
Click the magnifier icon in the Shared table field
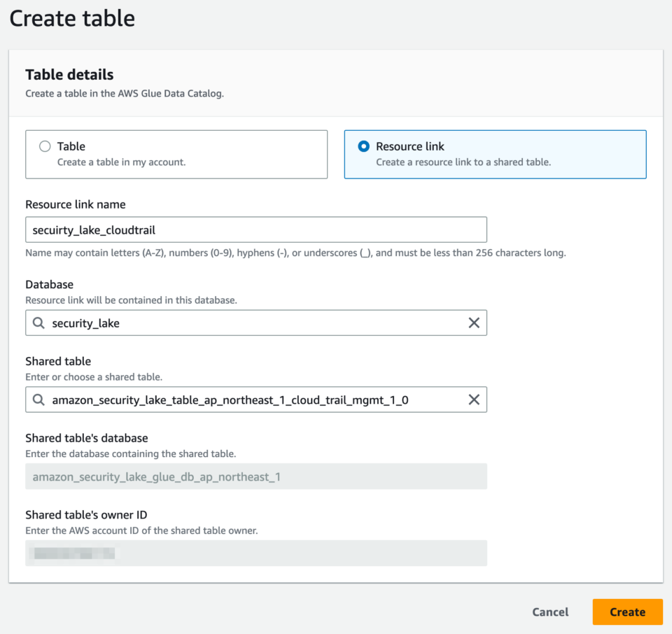(38, 400)
